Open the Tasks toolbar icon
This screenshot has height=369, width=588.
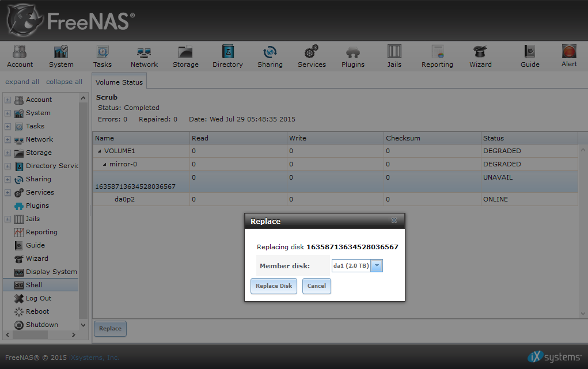tap(103, 56)
